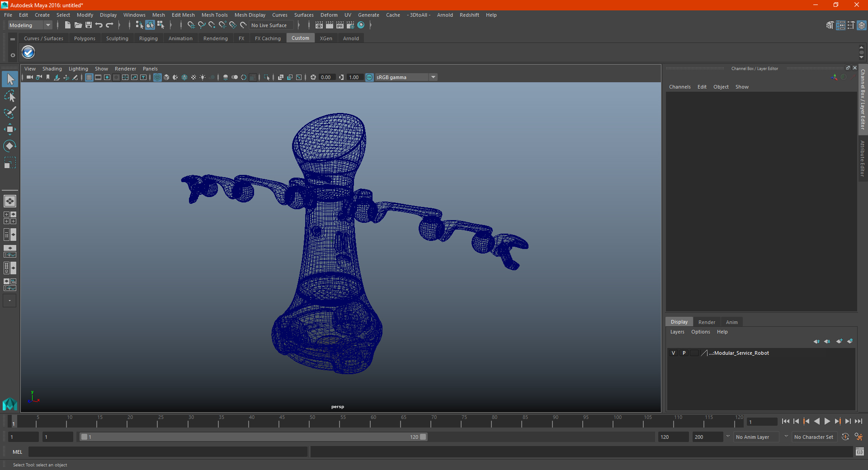Open shelf tab selector menu icon
This screenshot has width=868, height=470.
pyautogui.click(x=13, y=39)
